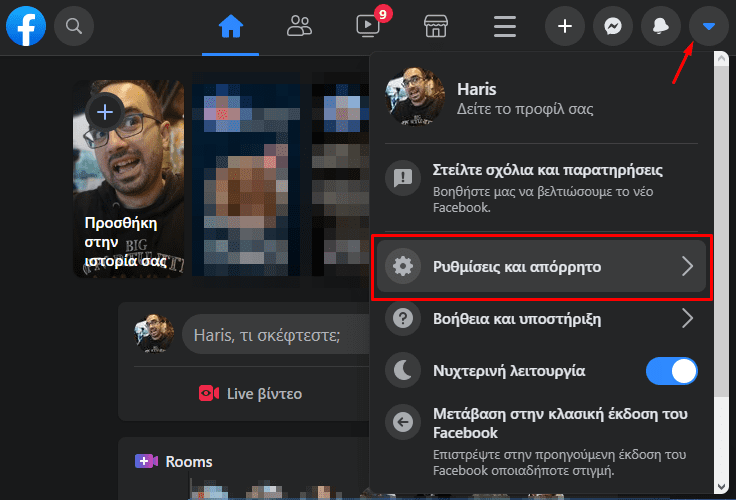The width and height of the screenshot is (736, 500).
Task: Click the settings gear icon
Action: [403, 266]
